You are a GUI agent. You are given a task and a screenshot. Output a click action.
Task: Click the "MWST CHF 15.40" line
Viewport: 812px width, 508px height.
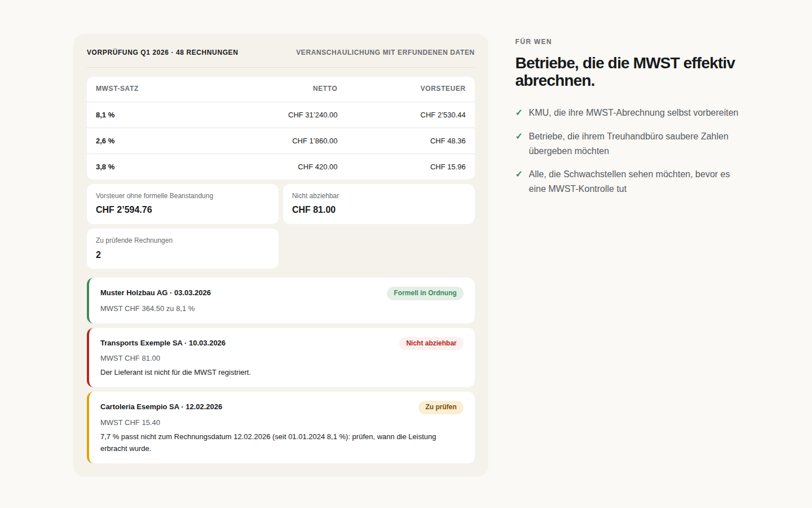[x=130, y=423]
